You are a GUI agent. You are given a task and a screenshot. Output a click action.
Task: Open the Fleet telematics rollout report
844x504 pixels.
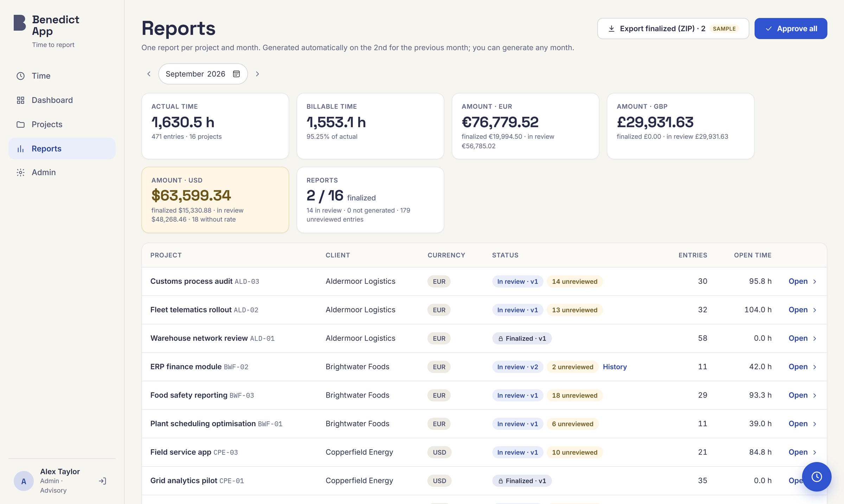click(x=802, y=310)
